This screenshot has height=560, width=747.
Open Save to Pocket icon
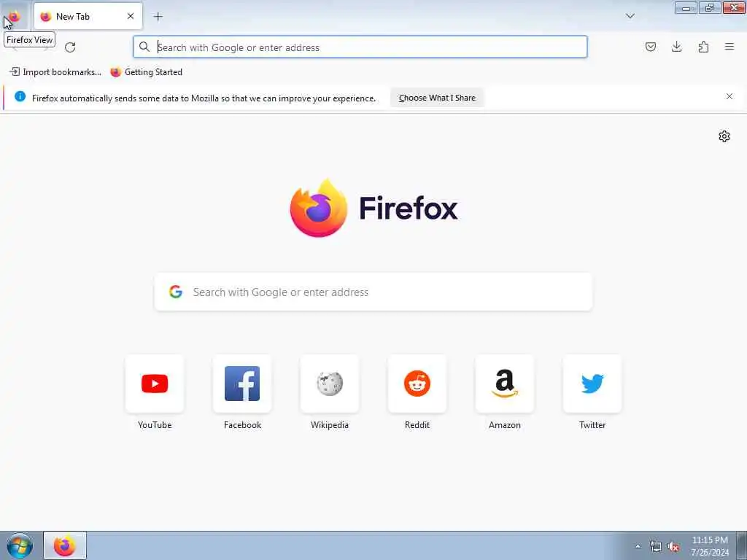click(x=650, y=47)
